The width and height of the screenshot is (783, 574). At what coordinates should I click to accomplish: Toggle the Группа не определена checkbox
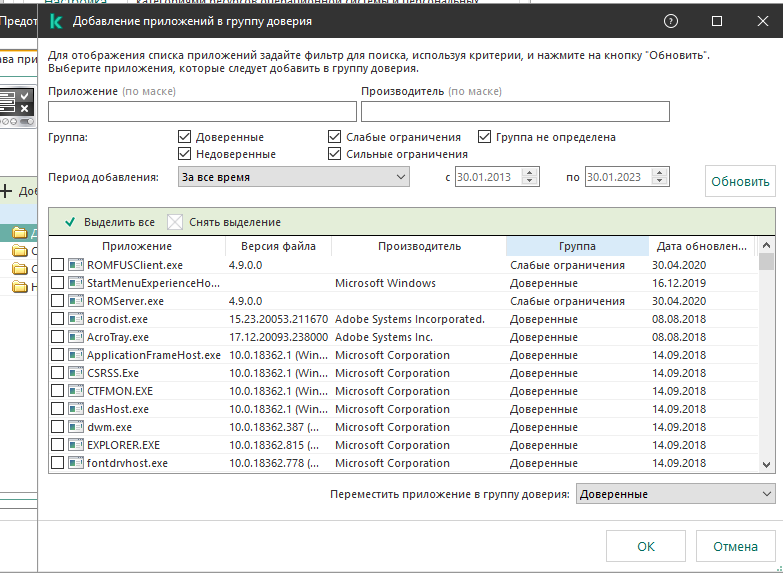point(485,137)
